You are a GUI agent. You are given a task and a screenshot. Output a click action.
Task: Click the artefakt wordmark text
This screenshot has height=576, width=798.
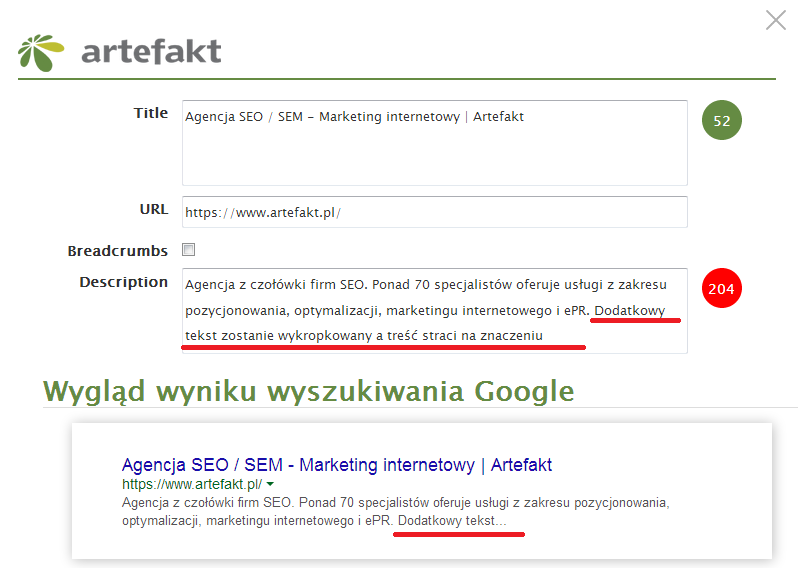[151, 51]
